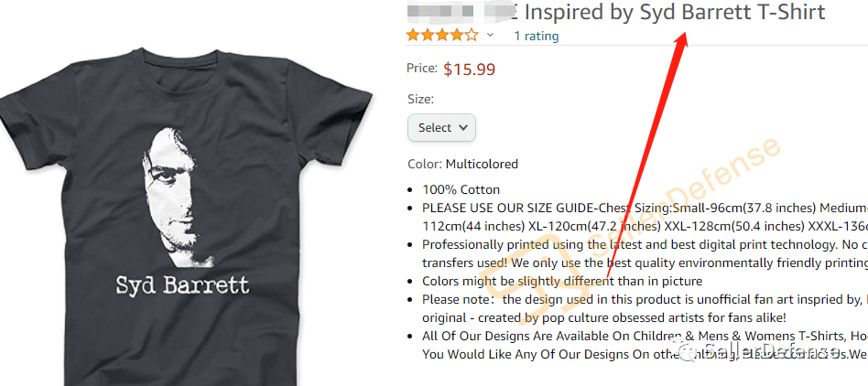The height and width of the screenshot is (386, 868).
Task: Click the orange star rating icons
Action: coord(441,36)
